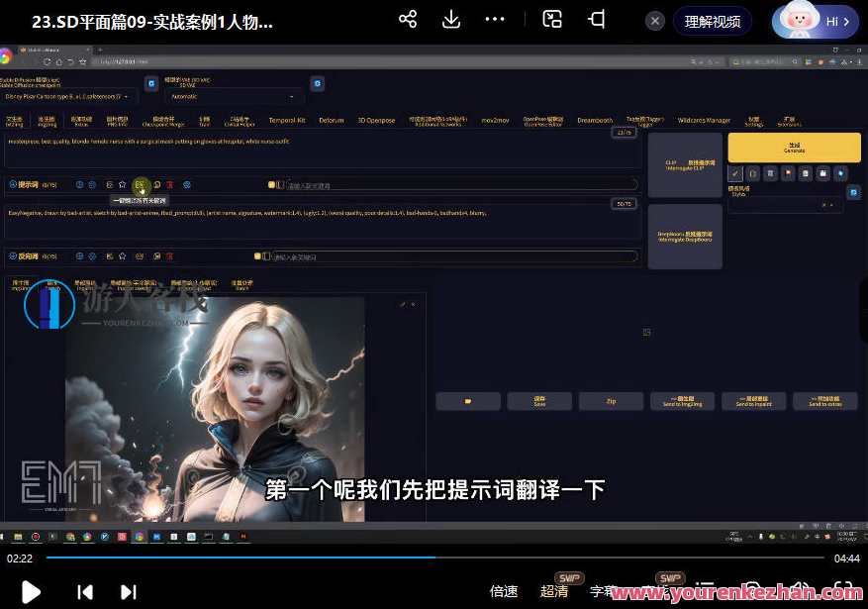Open the Automatic VAE model dropdown
The width and height of the screenshot is (868, 609).
coord(235,96)
